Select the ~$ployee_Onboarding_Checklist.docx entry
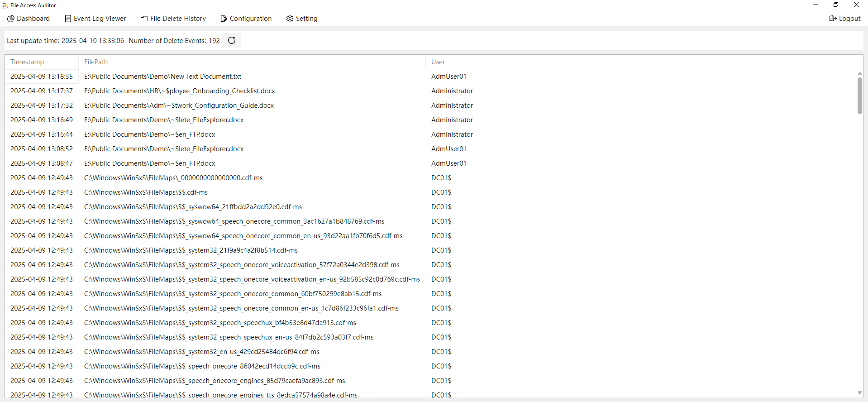 (x=179, y=91)
